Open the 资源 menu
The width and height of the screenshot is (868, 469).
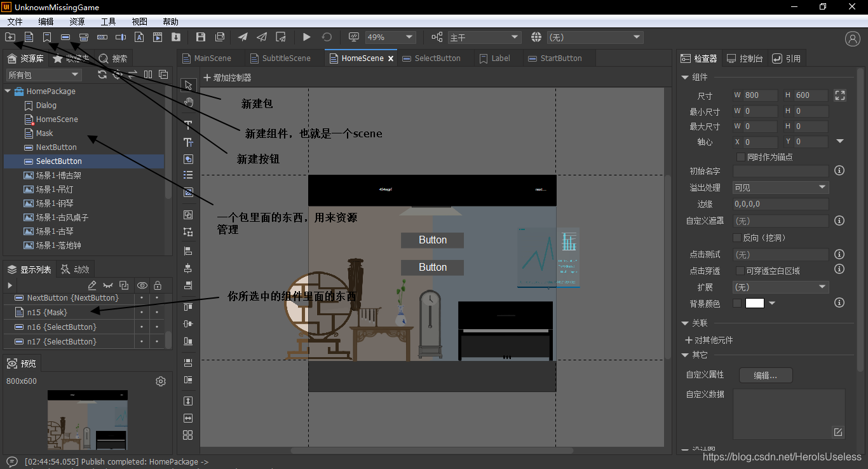pyautogui.click(x=77, y=22)
